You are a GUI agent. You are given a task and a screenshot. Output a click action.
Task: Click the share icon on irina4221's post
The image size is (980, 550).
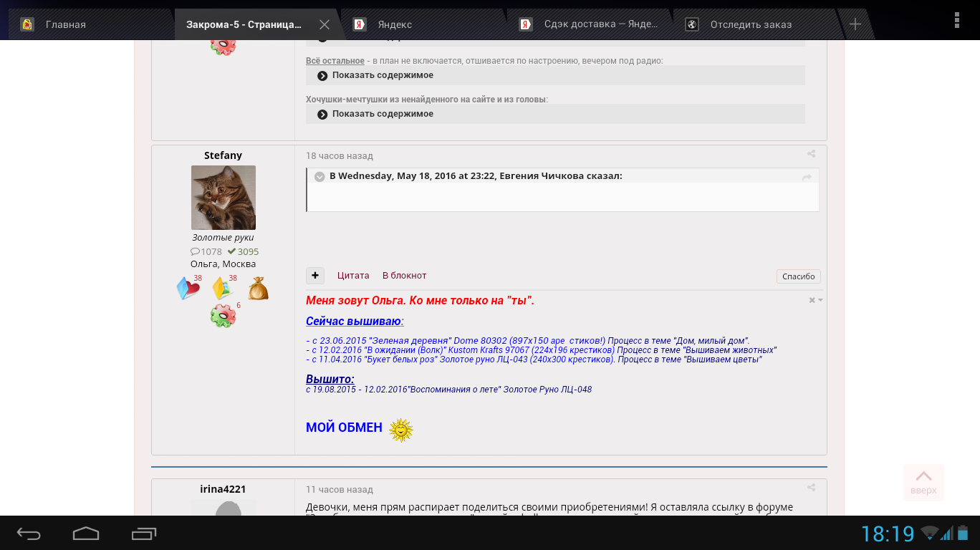point(811,488)
